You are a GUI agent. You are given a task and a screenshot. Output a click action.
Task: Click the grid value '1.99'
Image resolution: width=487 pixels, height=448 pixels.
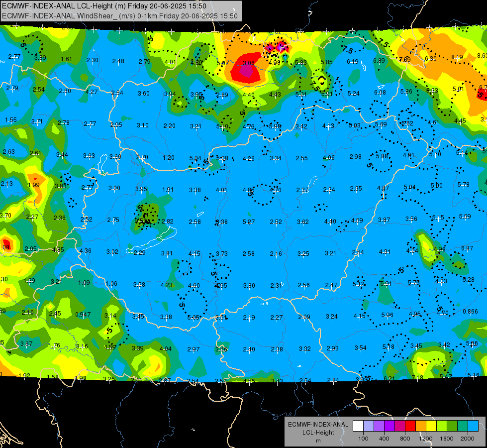point(33,185)
